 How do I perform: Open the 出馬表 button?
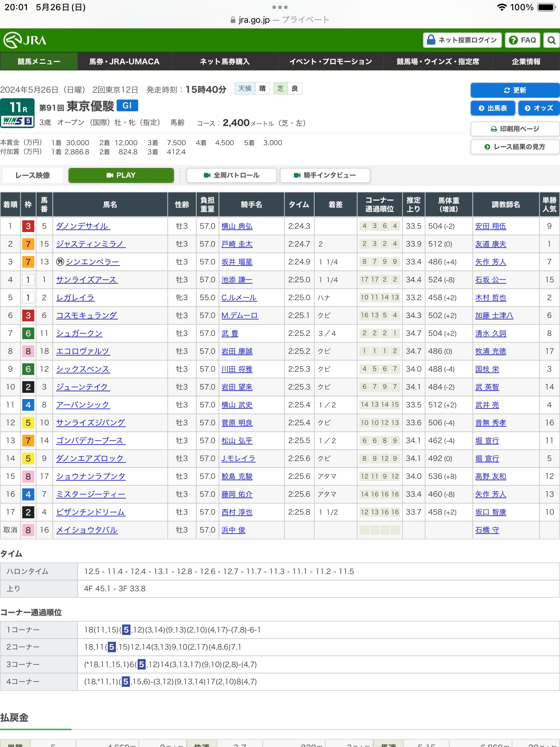(493, 108)
